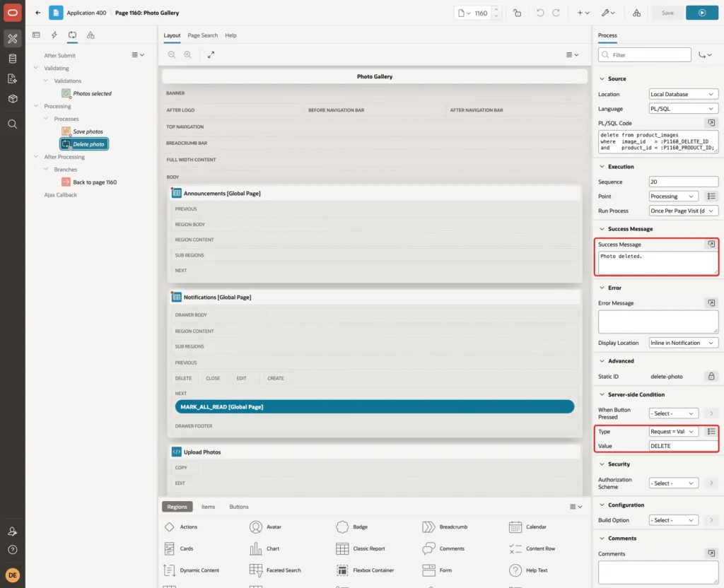Go back with the left arrow

tap(38, 13)
